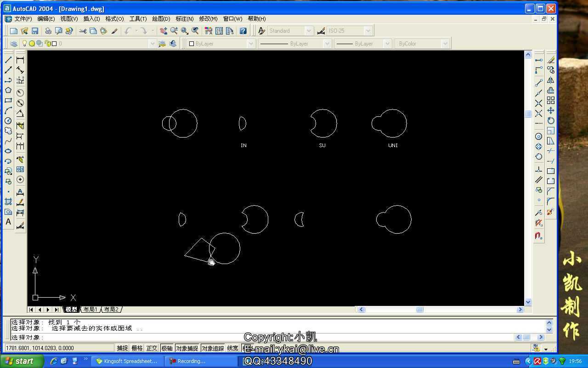This screenshot has width=588, height=368.
Task: Open the 文件(F) File menu
Action: [23, 19]
